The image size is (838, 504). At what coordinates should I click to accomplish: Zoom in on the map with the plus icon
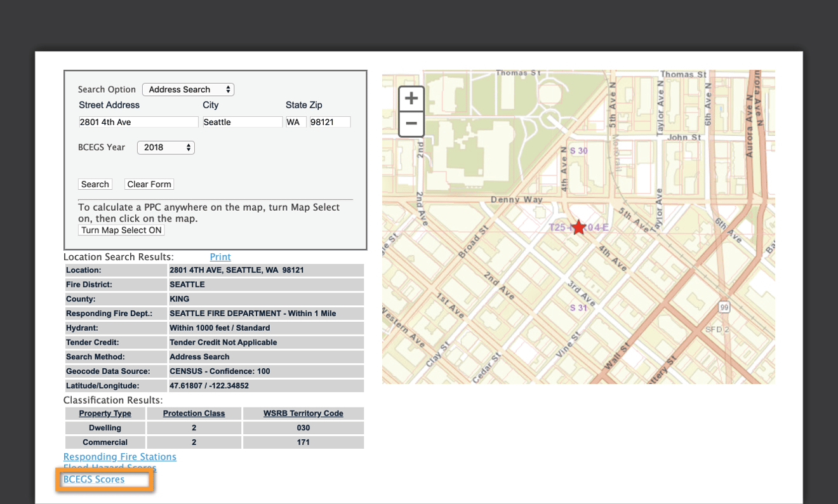pos(411,98)
